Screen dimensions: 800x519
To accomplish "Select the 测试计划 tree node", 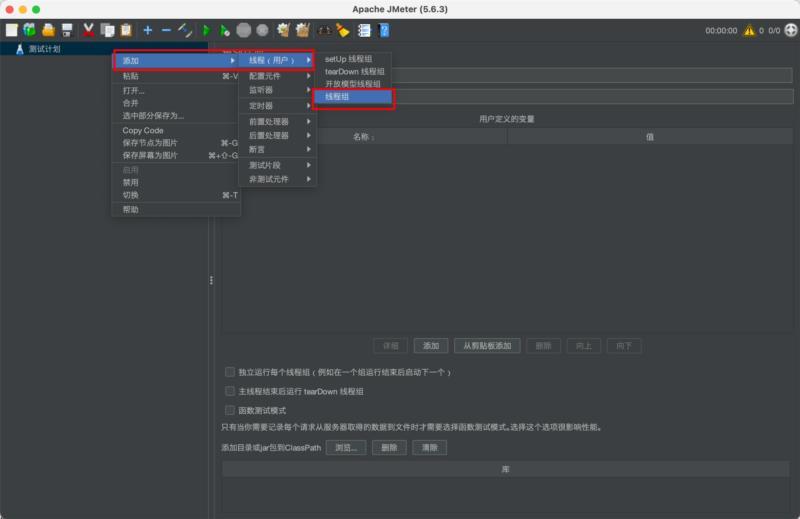I will point(44,49).
